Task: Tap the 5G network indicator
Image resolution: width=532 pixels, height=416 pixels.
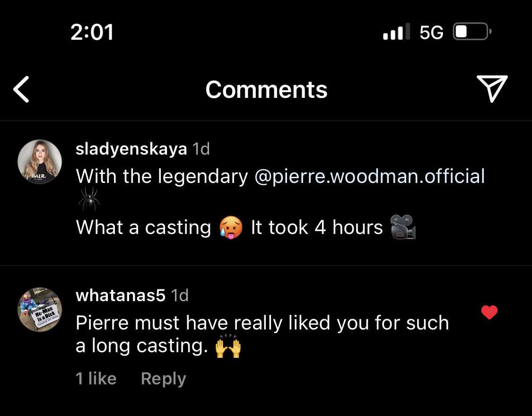Action: click(x=431, y=33)
